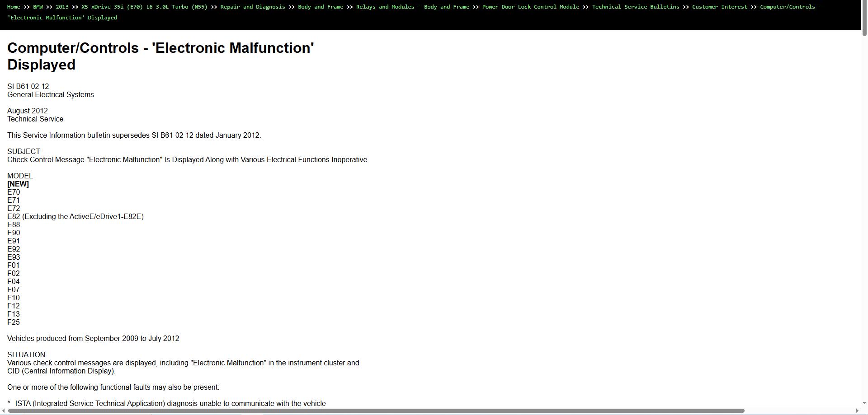Open Customer Interest breadcrumb link
This screenshot has width=868, height=415.
point(720,7)
